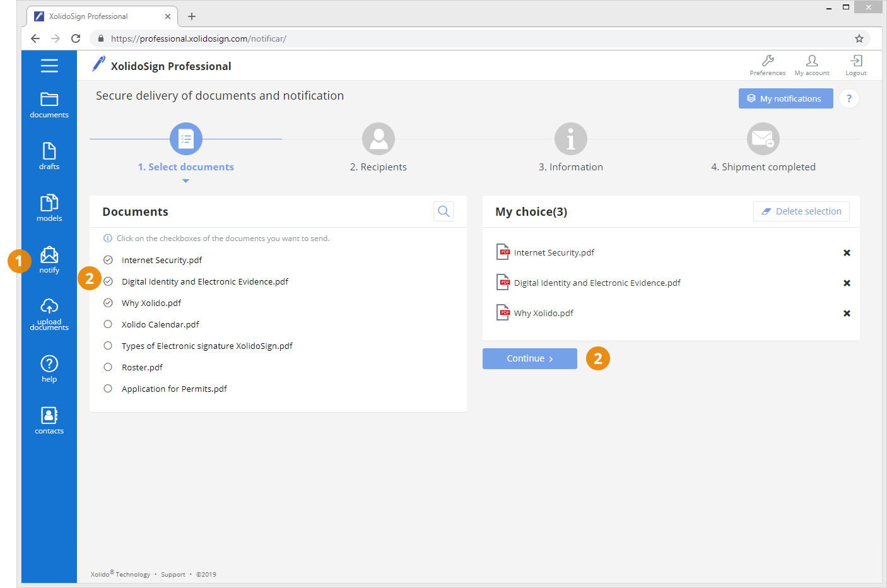Open the documents section in sidebar
The width and height of the screenshot is (887, 588).
click(x=49, y=105)
